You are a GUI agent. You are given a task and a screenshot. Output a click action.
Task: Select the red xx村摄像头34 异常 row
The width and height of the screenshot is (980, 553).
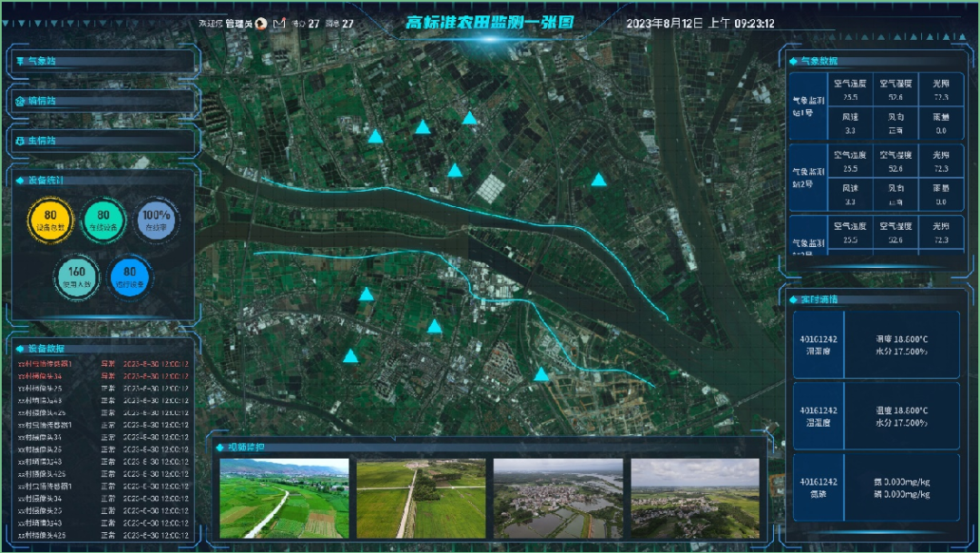coord(103,376)
